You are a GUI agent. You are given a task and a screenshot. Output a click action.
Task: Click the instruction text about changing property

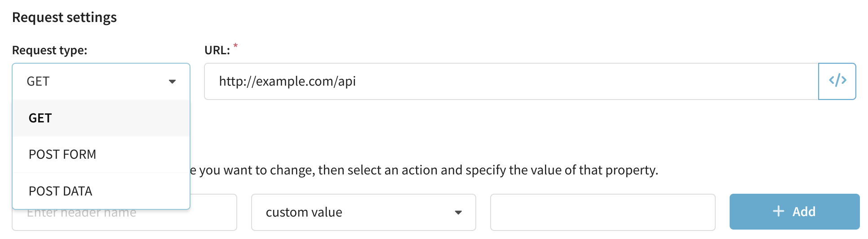pyautogui.click(x=424, y=170)
